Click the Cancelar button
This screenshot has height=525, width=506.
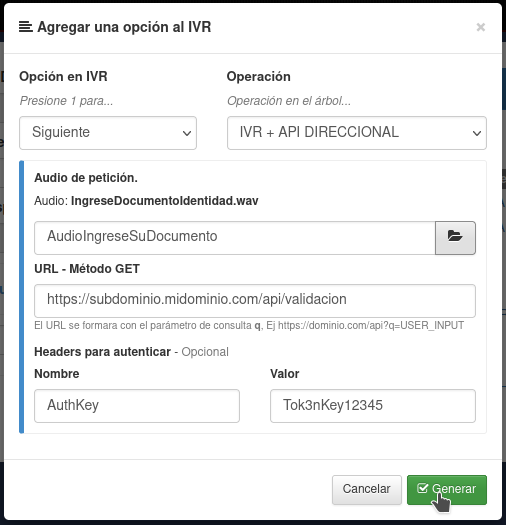(x=367, y=490)
